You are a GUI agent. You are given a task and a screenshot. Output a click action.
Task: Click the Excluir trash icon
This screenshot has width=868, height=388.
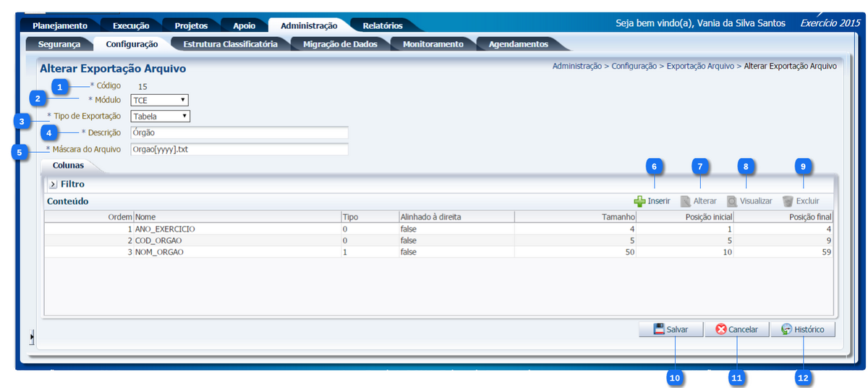coord(788,201)
